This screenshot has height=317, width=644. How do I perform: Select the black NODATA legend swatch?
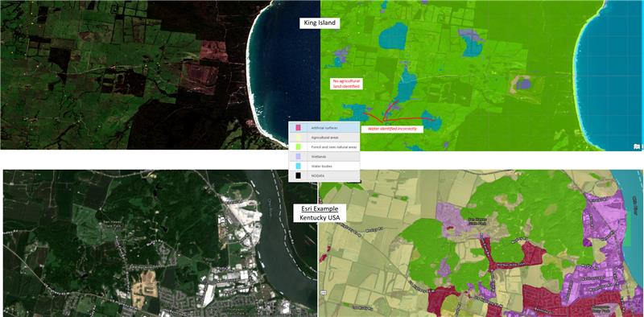click(x=298, y=175)
